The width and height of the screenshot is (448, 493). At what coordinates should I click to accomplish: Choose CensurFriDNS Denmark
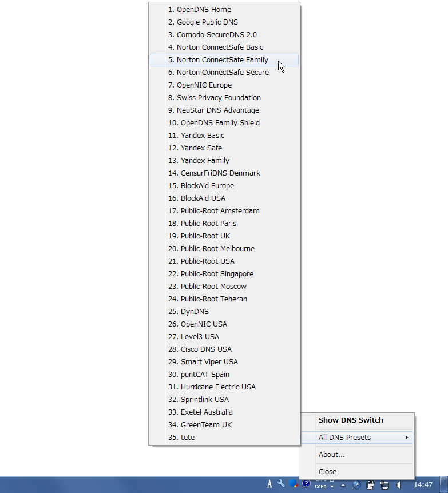click(224, 173)
